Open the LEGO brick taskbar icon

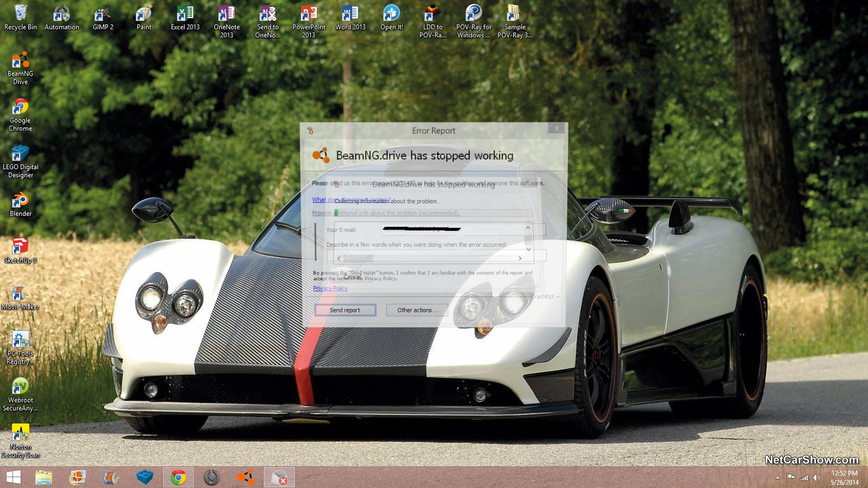(x=145, y=477)
